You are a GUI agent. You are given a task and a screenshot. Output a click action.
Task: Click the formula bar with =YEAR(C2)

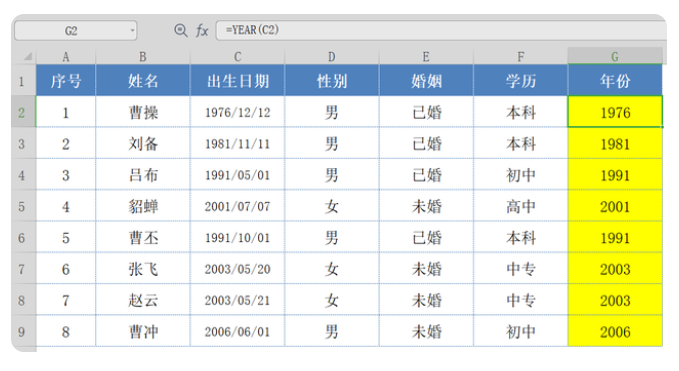click(x=441, y=30)
